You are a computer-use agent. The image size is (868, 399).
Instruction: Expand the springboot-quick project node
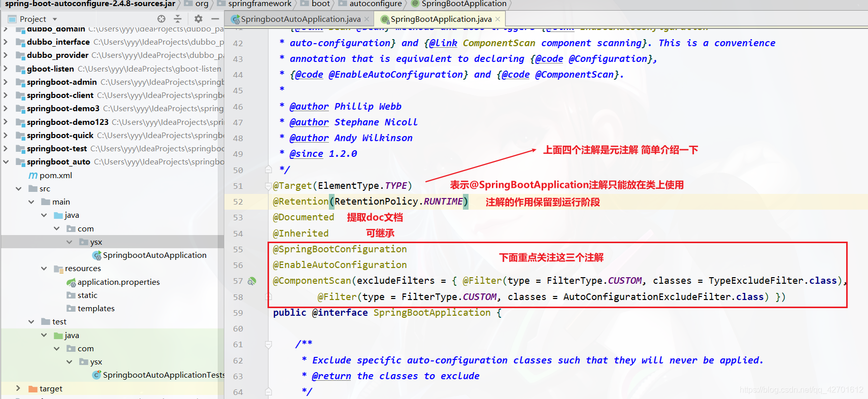[6, 135]
